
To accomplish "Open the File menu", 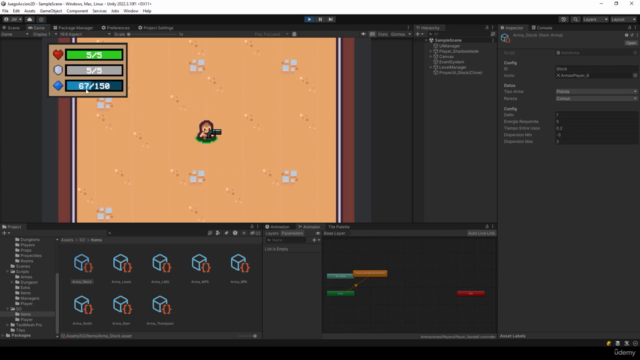I will click(x=5, y=11).
